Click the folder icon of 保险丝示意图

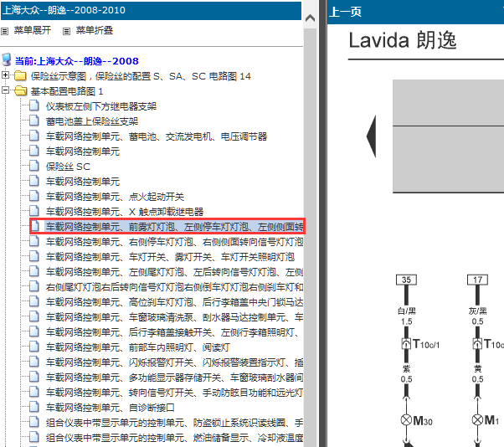20,75
